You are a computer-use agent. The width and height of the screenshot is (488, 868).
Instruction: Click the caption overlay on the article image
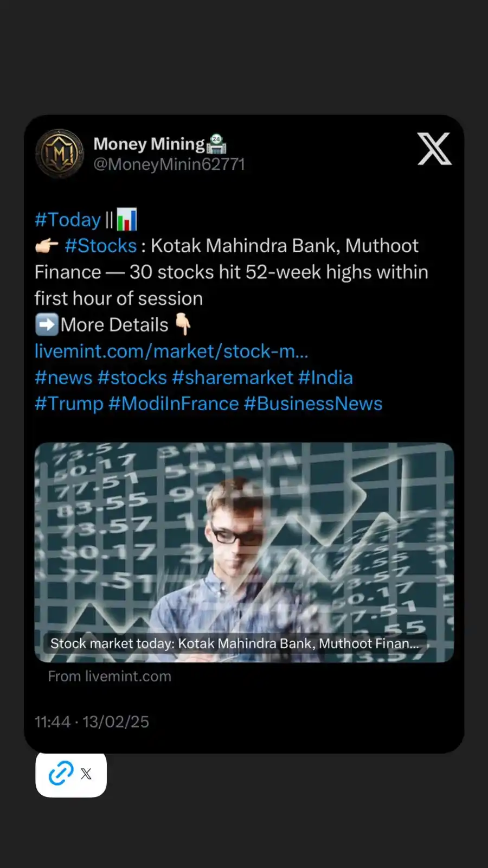pyautogui.click(x=236, y=643)
